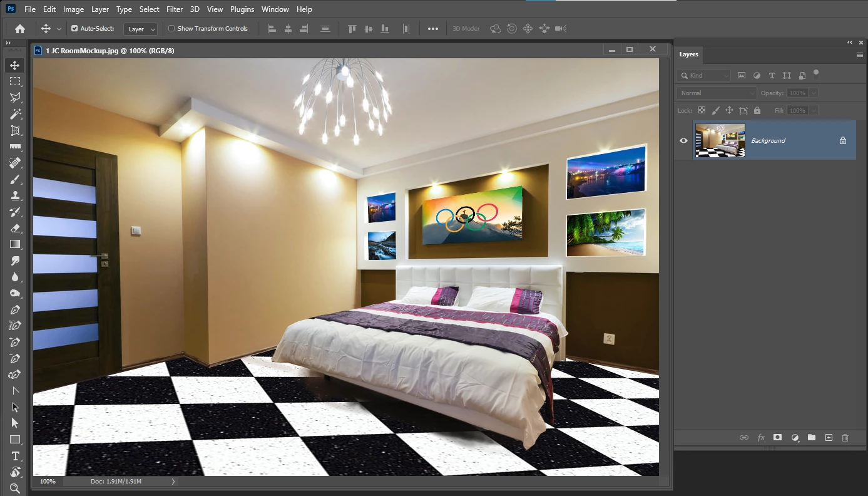Delete layer with trash icon

click(845, 438)
